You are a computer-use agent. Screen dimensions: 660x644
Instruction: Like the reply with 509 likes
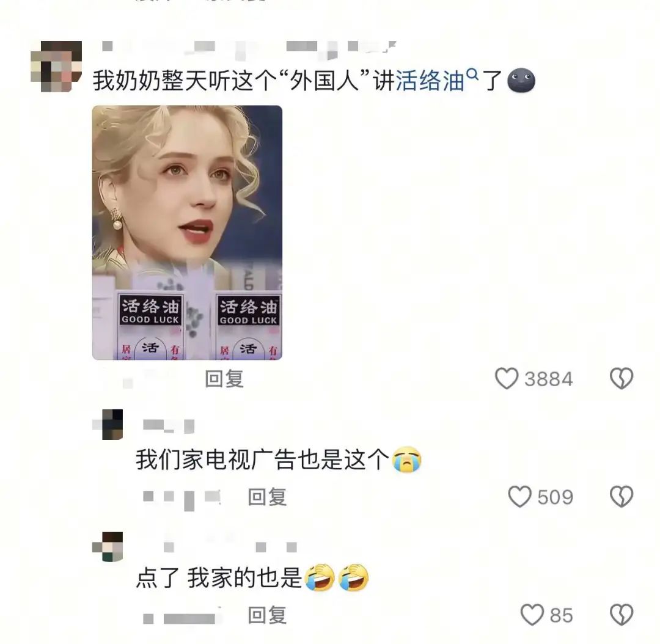tap(520, 497)
